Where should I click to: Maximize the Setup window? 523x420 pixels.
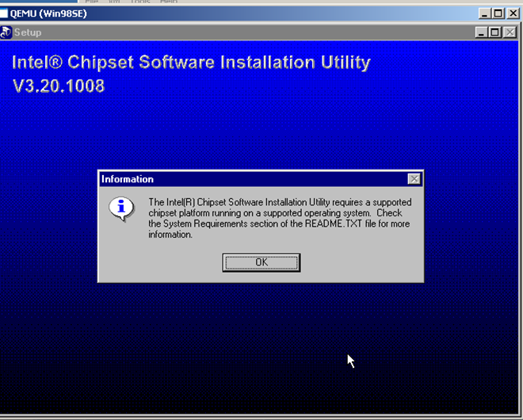pyautogui.click(x=494, y=32)
